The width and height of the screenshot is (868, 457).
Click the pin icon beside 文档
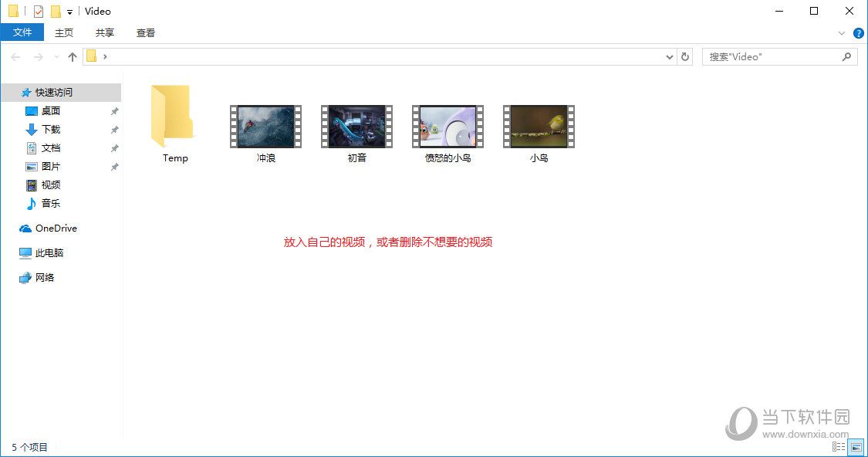(x=115, y=148)
